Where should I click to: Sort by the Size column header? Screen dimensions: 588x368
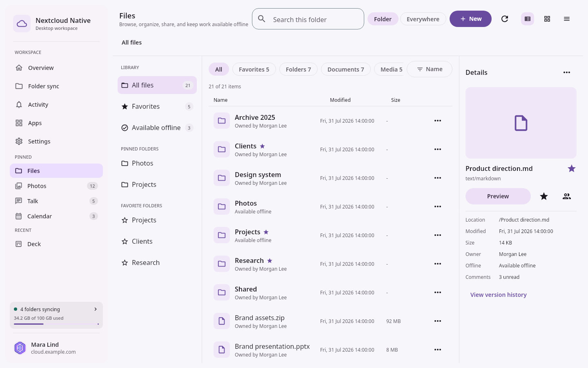pos(396,100)
